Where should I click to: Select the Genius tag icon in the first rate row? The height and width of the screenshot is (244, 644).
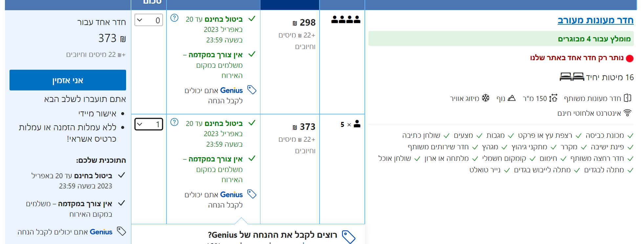[252, 90]
